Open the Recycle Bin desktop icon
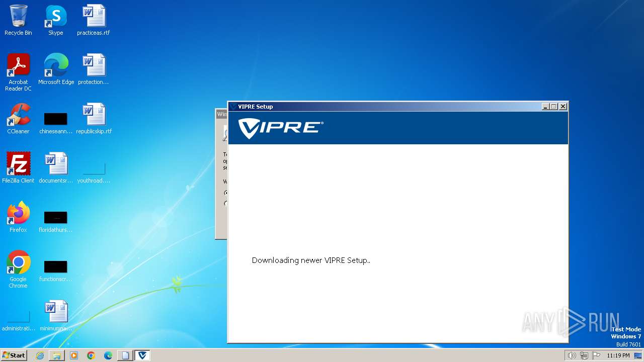Viewport: 644px width, 362px height. pyautogui.click(x=18, y=20)
